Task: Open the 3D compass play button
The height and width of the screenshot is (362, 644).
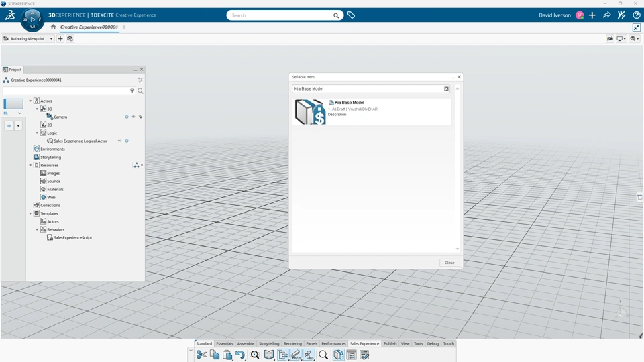Action: point(32,19)
